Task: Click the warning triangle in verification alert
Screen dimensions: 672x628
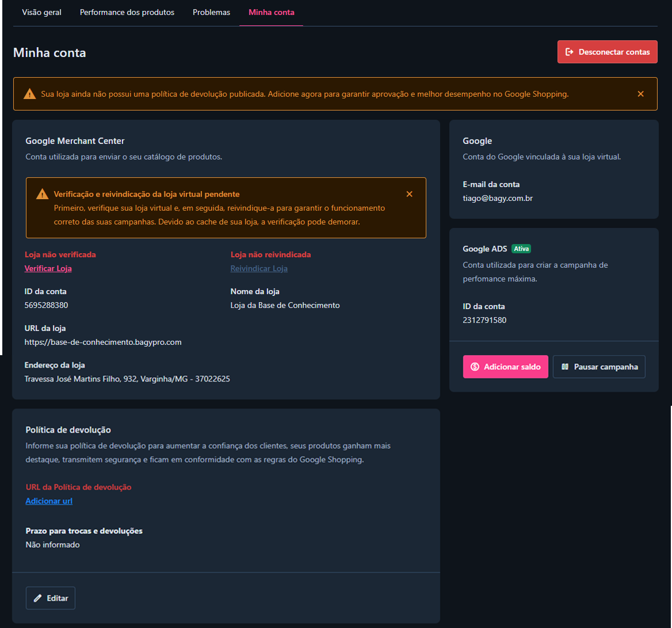Action: [x=43, y=194]
